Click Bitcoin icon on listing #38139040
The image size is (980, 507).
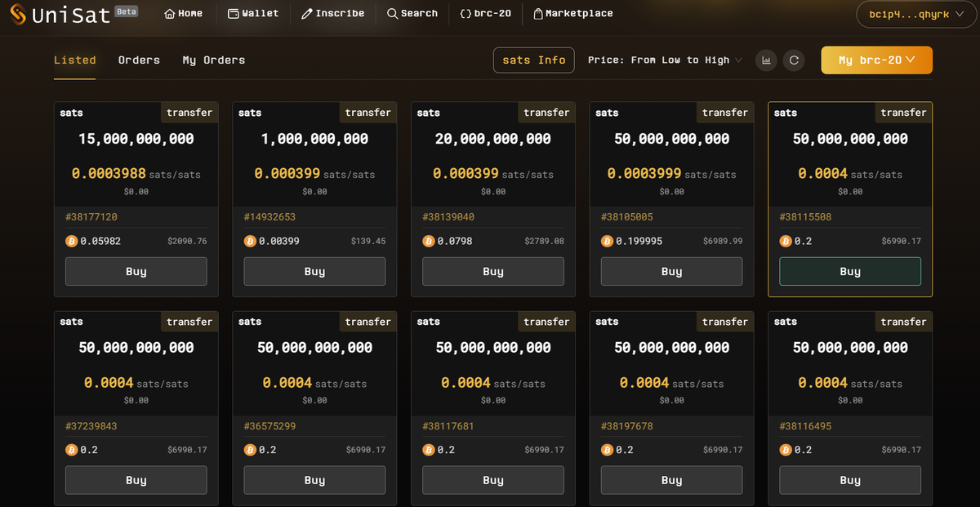[x=428, y=242]
